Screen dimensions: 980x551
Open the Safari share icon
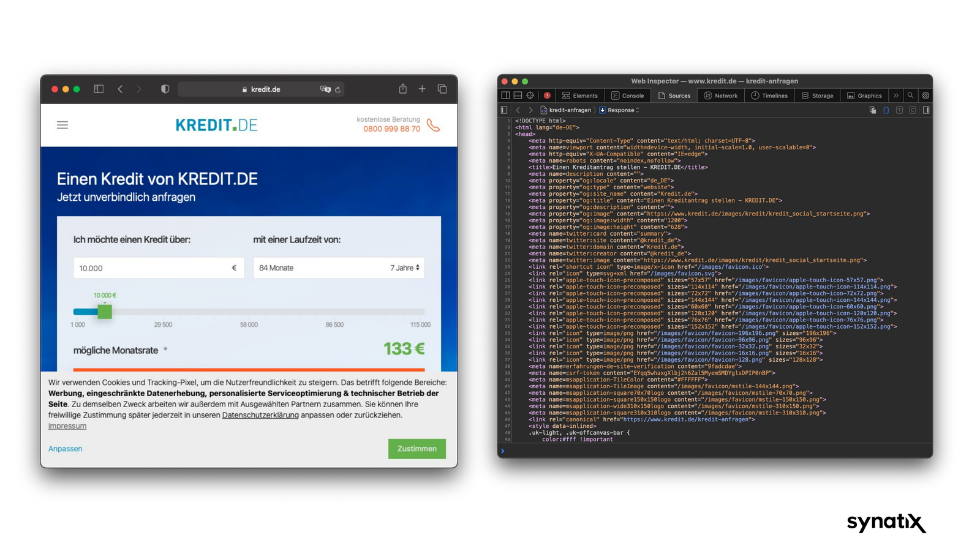coord(402,89)
